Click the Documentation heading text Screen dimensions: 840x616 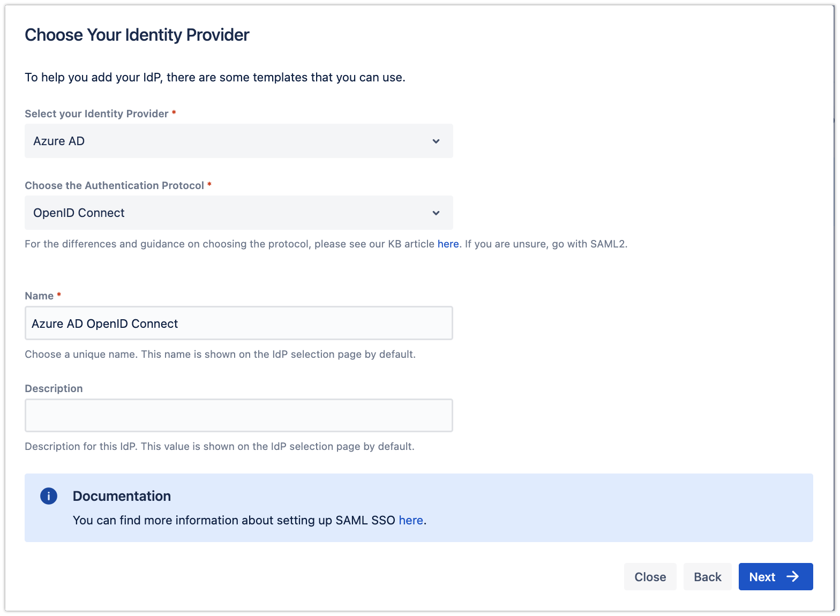pyautogui.click(x=122, y=496)
